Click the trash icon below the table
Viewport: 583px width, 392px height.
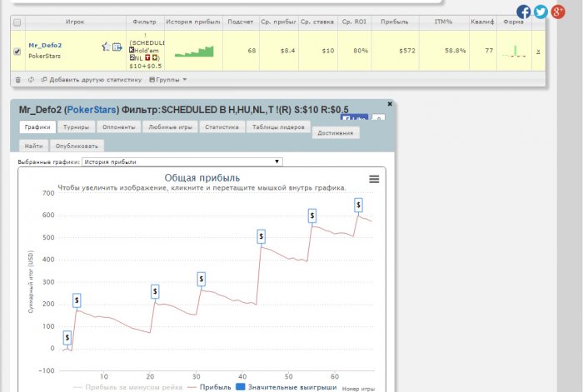click(x=18, y=79)
